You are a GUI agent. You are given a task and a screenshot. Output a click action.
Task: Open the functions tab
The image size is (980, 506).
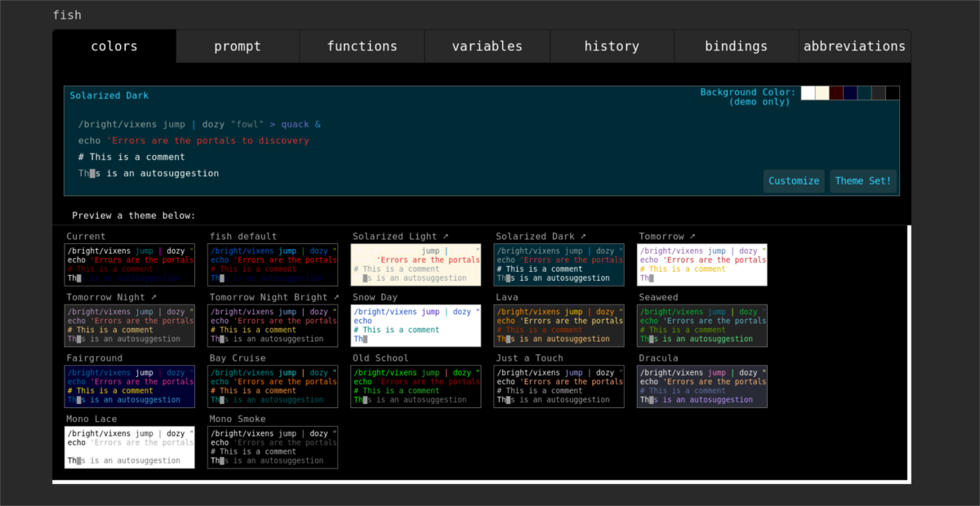362,47
